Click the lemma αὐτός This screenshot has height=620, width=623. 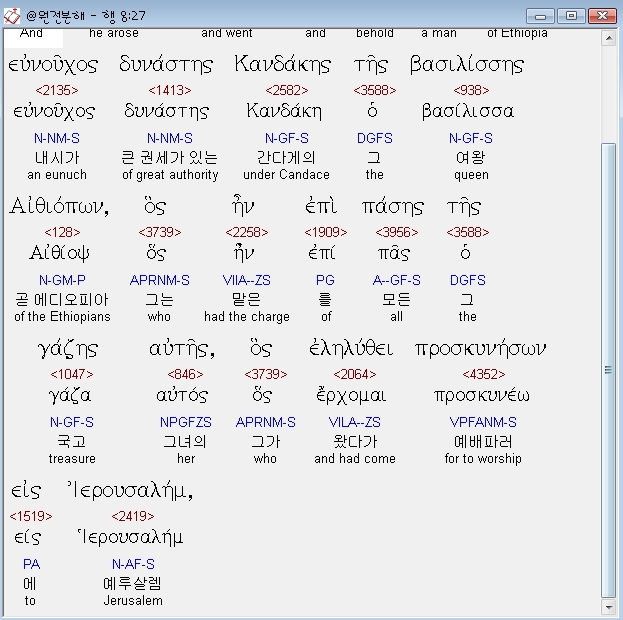click(182, 395)
